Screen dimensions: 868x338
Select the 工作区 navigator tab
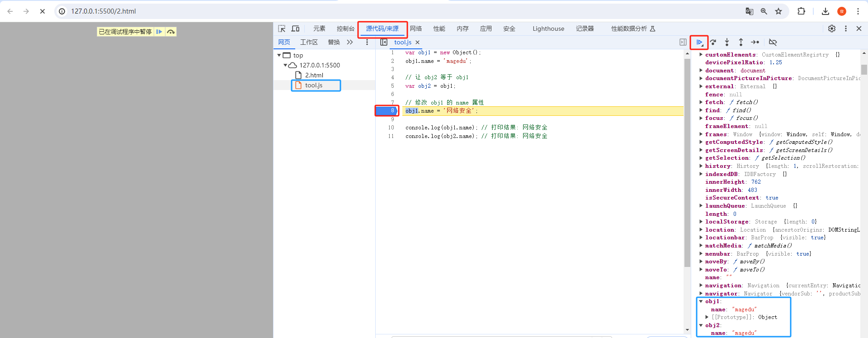point(309,42)
